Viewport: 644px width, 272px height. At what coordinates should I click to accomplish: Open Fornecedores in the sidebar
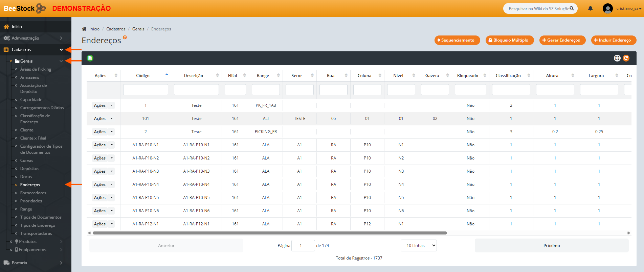(x=33, y=193)
